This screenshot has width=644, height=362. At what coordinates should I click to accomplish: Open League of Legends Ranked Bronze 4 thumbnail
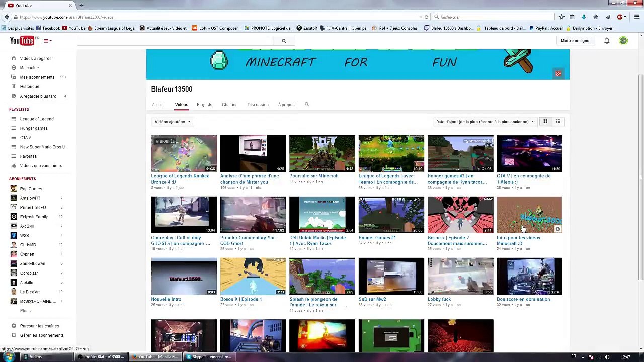pyautogui.click(x=184, y=153)
